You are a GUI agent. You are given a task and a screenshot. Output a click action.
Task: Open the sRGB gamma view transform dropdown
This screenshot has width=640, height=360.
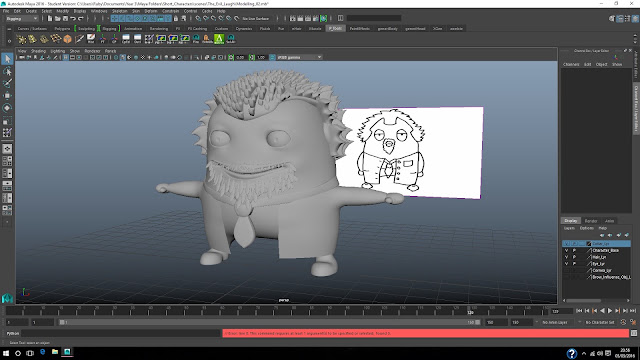(300, 58)
